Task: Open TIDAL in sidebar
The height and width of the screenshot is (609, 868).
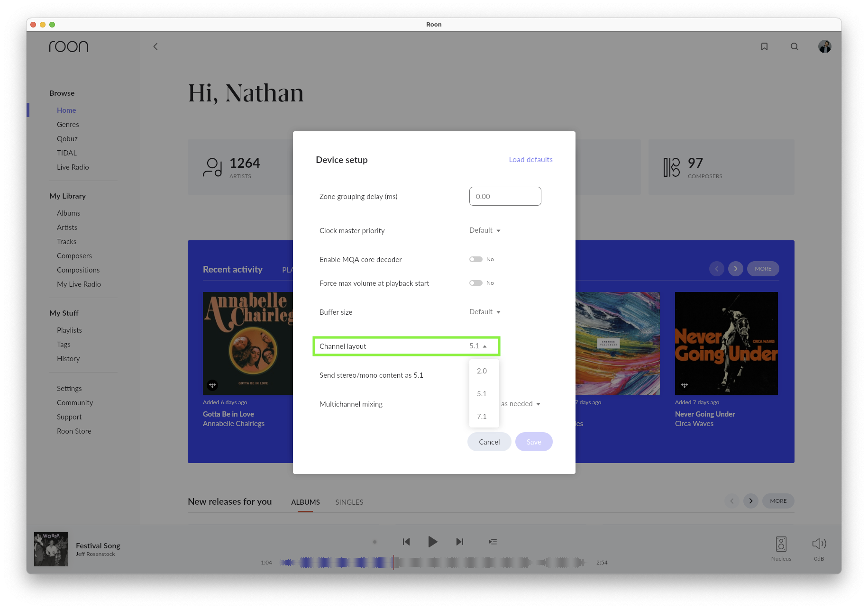Action: click(67, 153)
